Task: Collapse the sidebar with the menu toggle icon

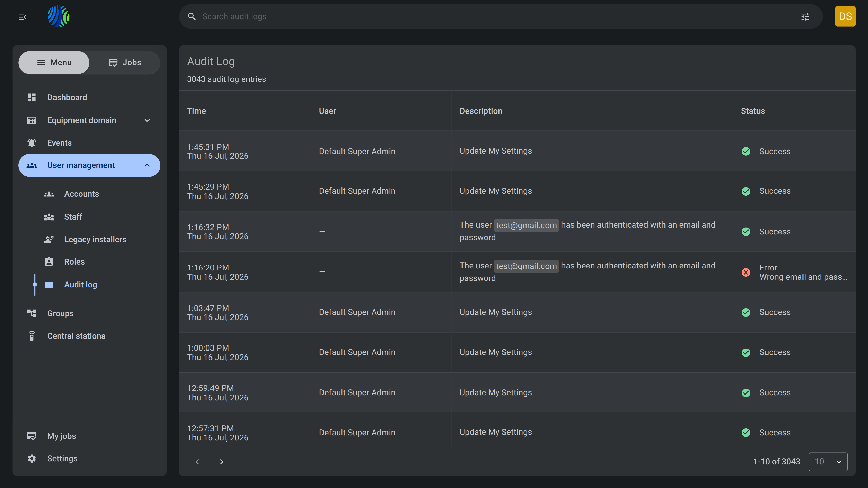Action: (22, 17)
